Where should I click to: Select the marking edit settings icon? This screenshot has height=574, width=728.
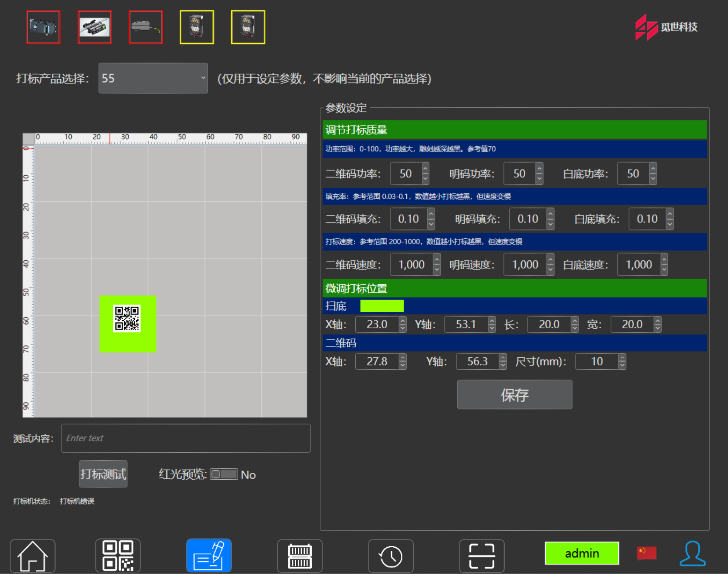pyautogui.click(x=209, y=555)
